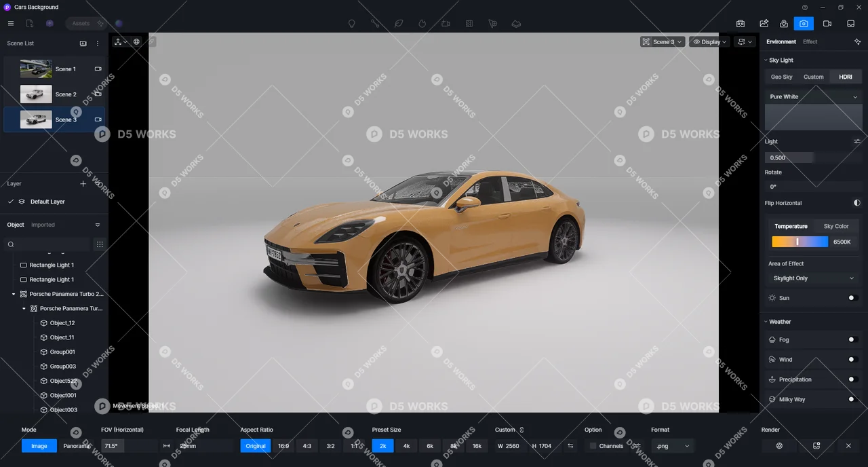This screenshot has width=868, height=467.
Task: Click the sparkle preset icon beside Effect
Action: 858,42
